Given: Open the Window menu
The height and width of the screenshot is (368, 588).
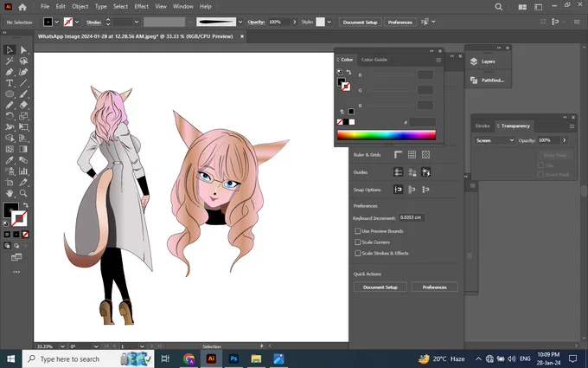Looking at the screenshot, I should (183, 6).
